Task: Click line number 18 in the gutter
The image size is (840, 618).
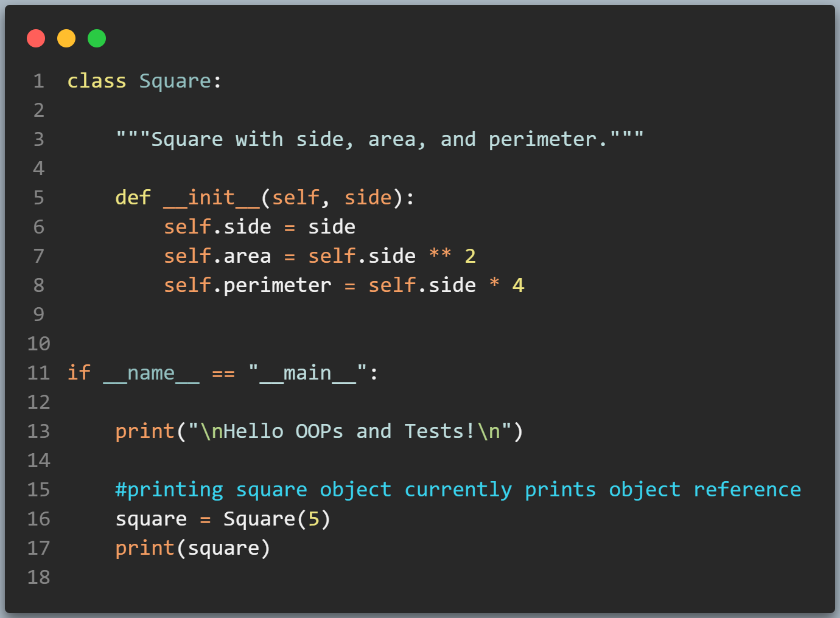Action: pyautogui.click(x=38, y=577)
